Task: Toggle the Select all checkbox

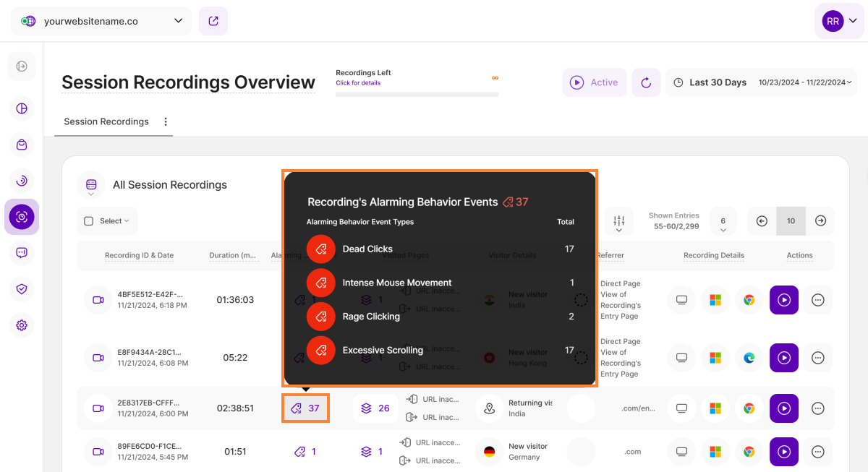Action: [89, 221]
